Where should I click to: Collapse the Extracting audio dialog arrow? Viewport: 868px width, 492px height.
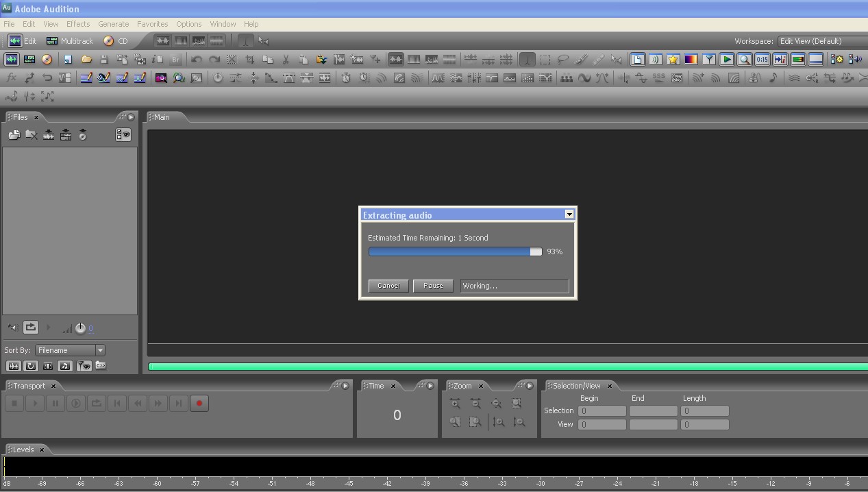tap(569, 214)
